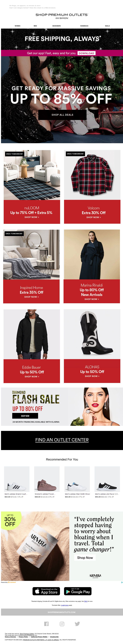Click the Diamond Flash Sale SHOP NOW button
The image size is (123, 644).
tap(25, 416)
